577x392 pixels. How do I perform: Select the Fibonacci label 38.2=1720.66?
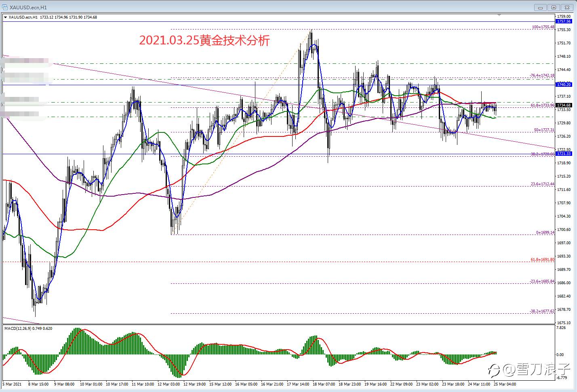pos(543,154)
